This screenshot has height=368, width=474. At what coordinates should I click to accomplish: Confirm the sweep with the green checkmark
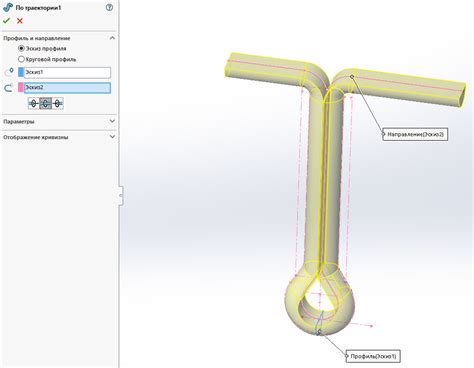[x=6, y=21]
